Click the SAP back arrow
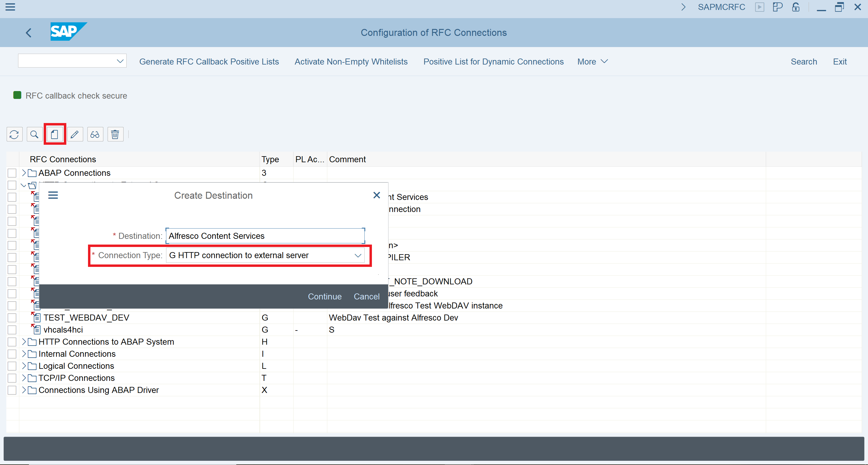Viewport: 868px width, 465px height. [x=29, y=33]
